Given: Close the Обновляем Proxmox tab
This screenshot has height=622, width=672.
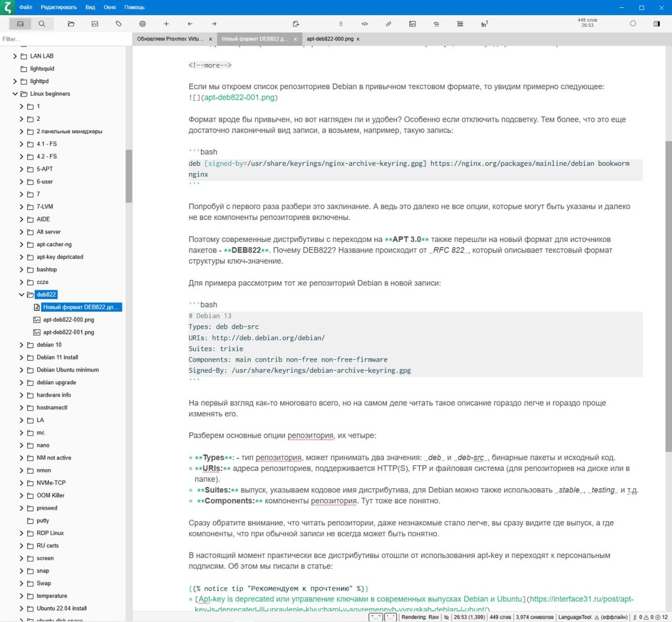Looking at the screenshot, I should click(x=211, y=39).
